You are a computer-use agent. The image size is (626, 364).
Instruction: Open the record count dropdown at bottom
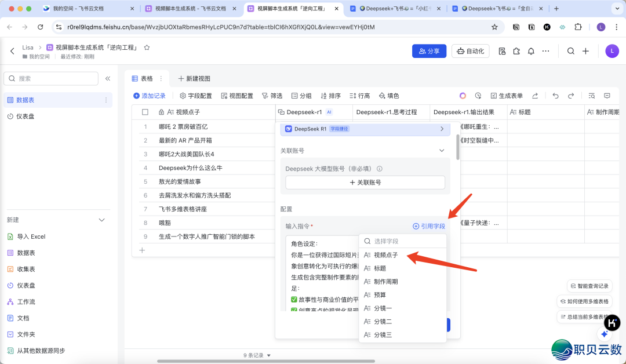click(x=257, y=355)
